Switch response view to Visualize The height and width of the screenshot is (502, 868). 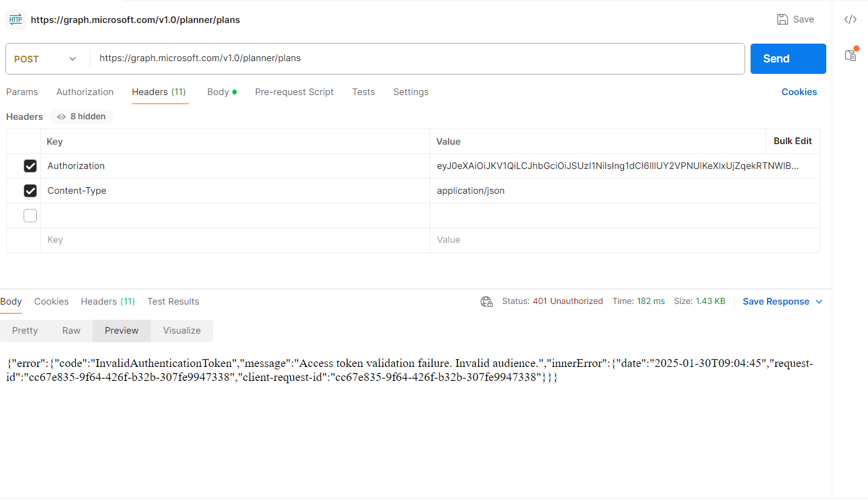182,331
